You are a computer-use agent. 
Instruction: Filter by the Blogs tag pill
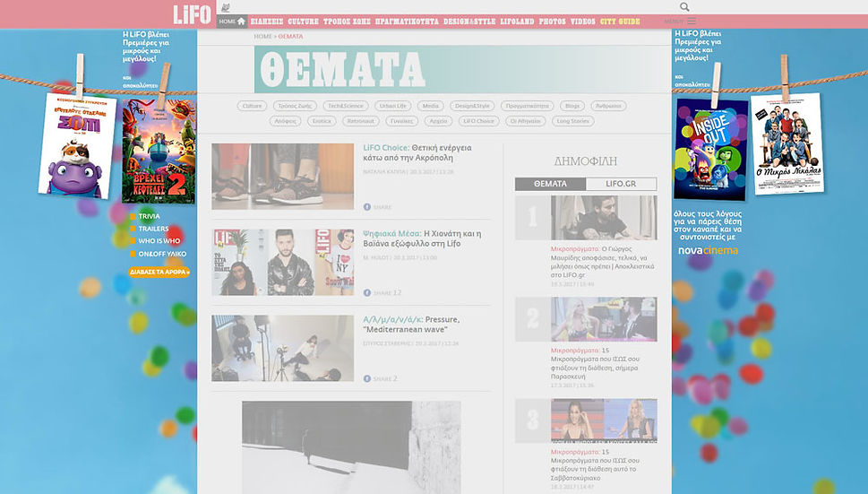(x=572, y=106)
